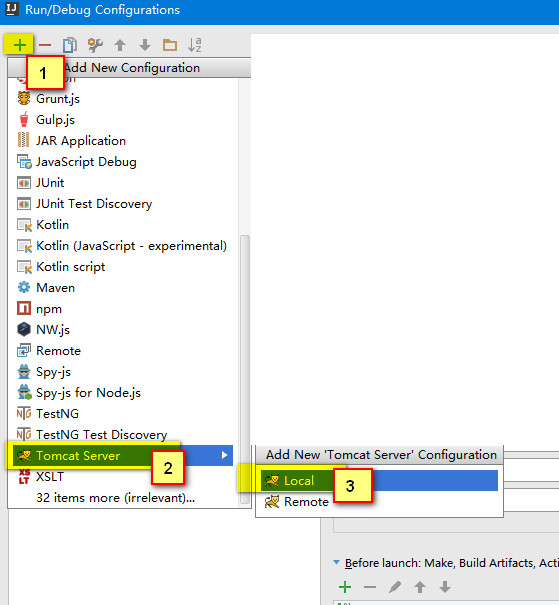559x605 pixels.
Task: Click the Copy Configuration icon
Action: pyautogui.click(x=70, y=45)
